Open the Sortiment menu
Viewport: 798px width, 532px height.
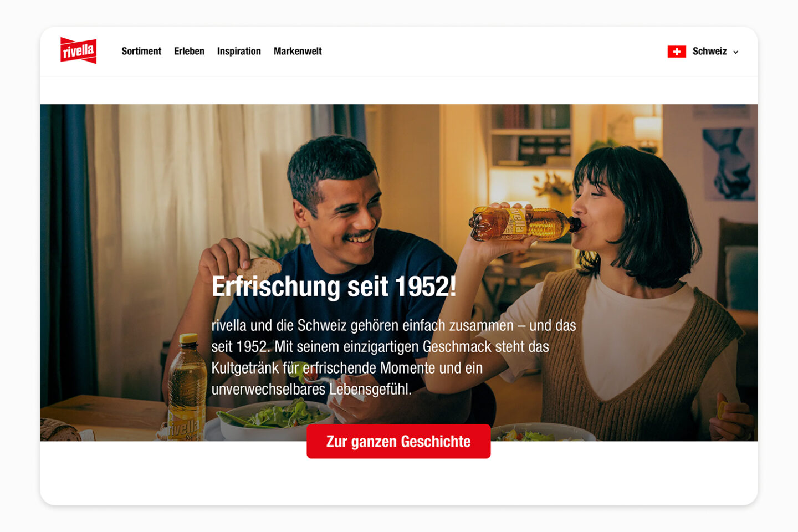[141, 51]
